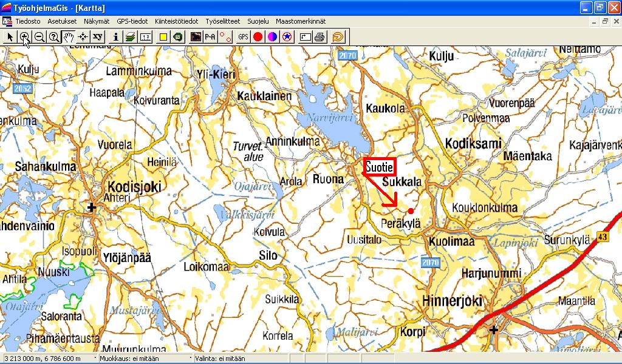Screen dimensions: 622x364
Task: Click the Suotie label box on map
Action: [x=380, y=167]
